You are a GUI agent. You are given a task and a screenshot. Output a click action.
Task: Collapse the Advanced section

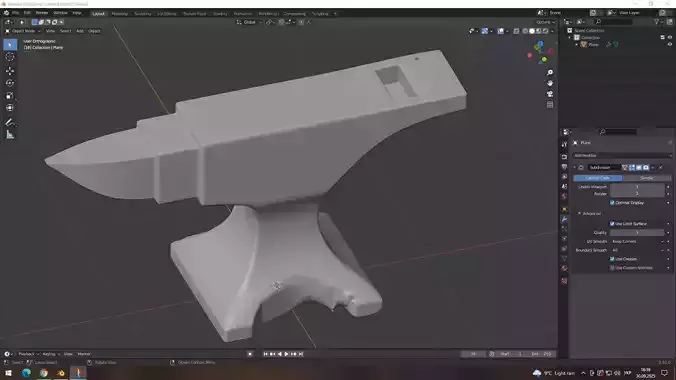pos(580,214)
